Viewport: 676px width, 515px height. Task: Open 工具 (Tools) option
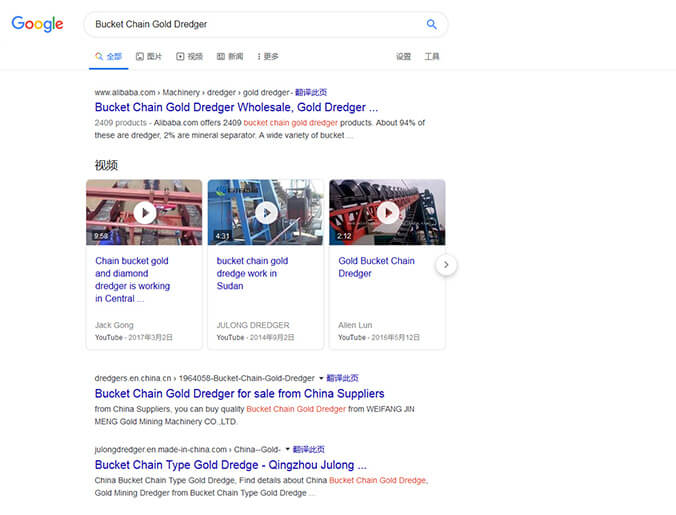coord(432,56)
